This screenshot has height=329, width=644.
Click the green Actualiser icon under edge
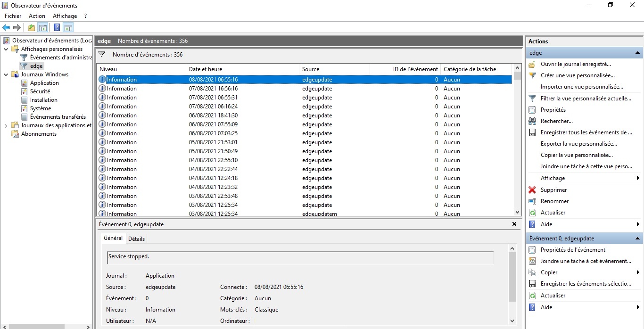click(532, 213)
